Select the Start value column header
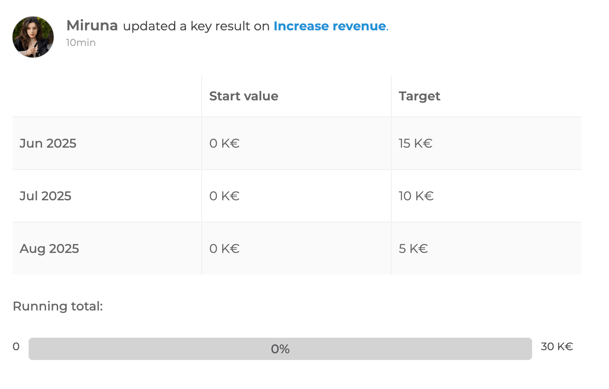The height and width of the screenshot is (389, 609). coord(244,96)
